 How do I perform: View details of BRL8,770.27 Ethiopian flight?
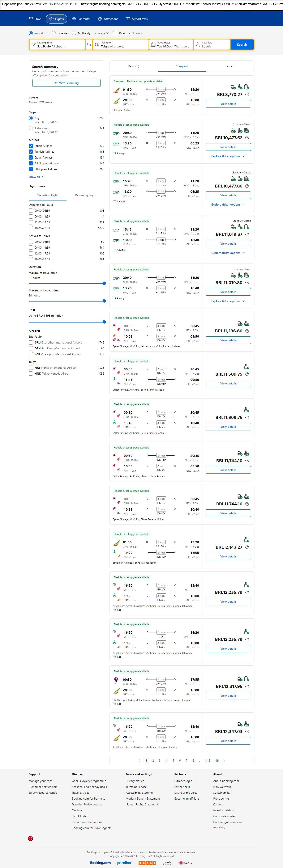(x=228, y=104)
